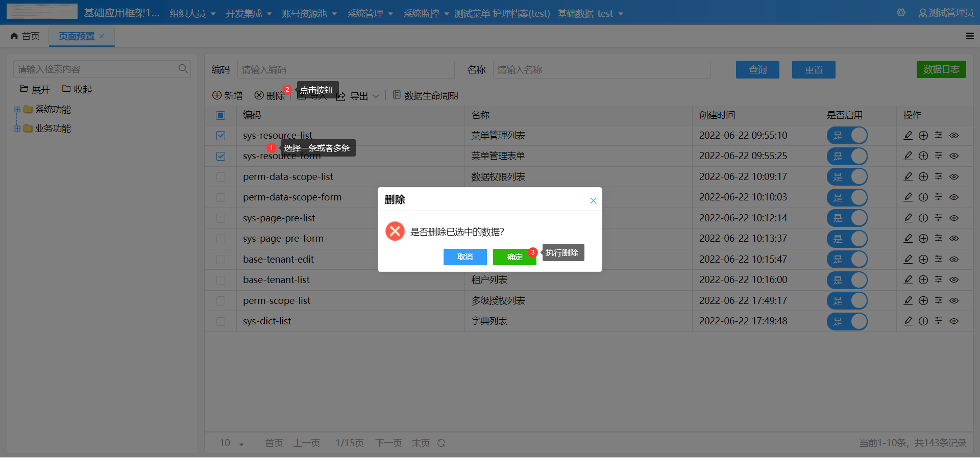Toggle the 是否启用 switch for 字典列表
The width and height of the screenshot is (980, 461).
pyautogui.click(x=847, y=321)
